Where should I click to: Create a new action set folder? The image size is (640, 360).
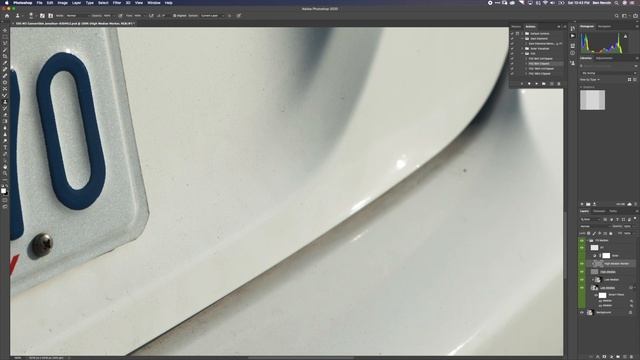click(544, 84)
